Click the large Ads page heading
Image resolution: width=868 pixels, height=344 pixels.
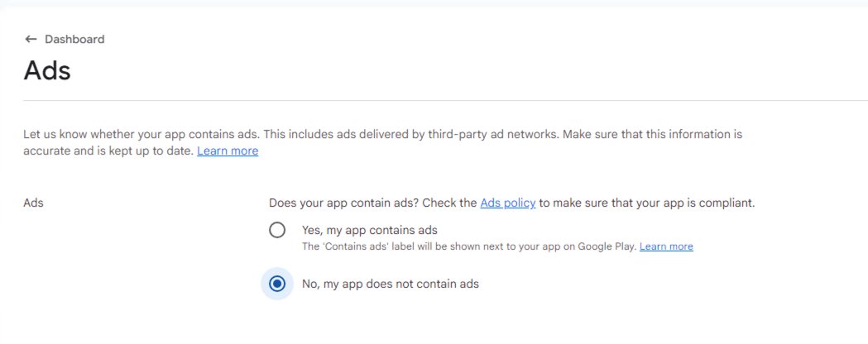click(x=47, y=71)
